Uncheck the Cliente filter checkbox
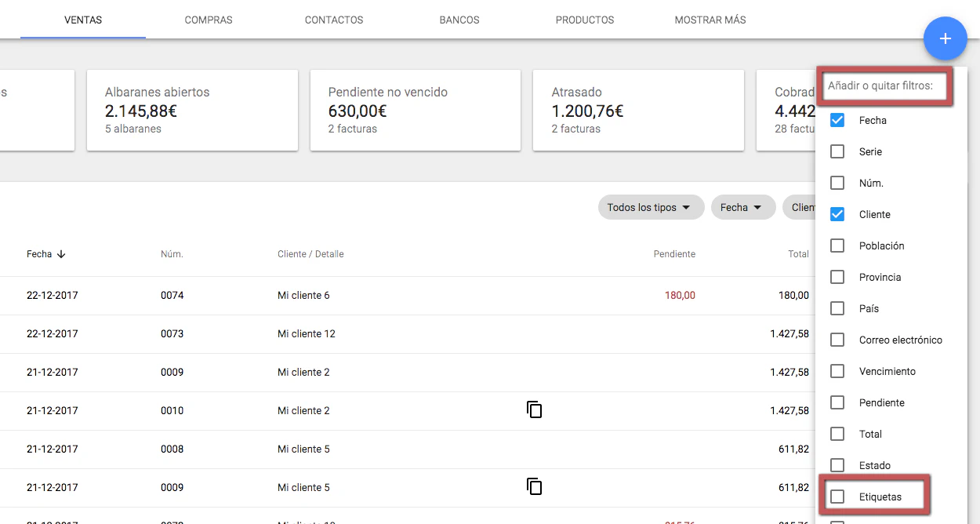The image size is (980, 524). 837,214
